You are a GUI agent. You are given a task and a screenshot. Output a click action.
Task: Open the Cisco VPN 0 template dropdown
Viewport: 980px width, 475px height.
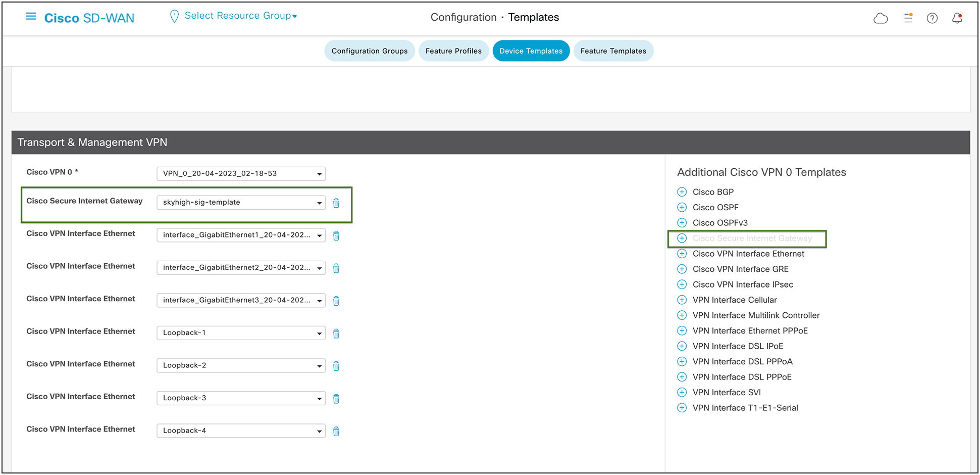click(x=241, y=173)
